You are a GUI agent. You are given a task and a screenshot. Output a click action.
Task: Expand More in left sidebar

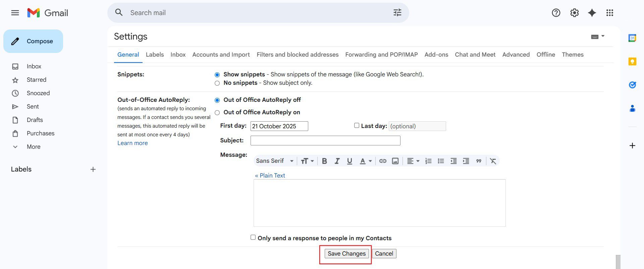(33, 147)
